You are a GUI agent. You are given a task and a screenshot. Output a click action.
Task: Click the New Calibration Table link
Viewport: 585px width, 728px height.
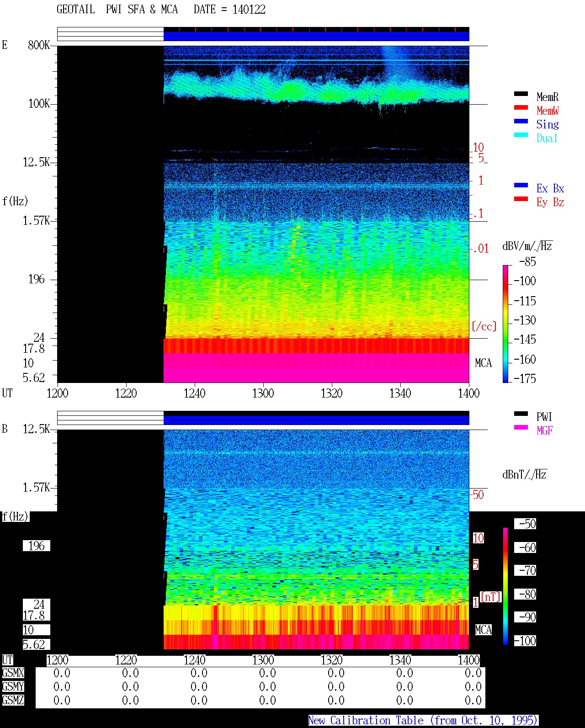pos(423,721)
